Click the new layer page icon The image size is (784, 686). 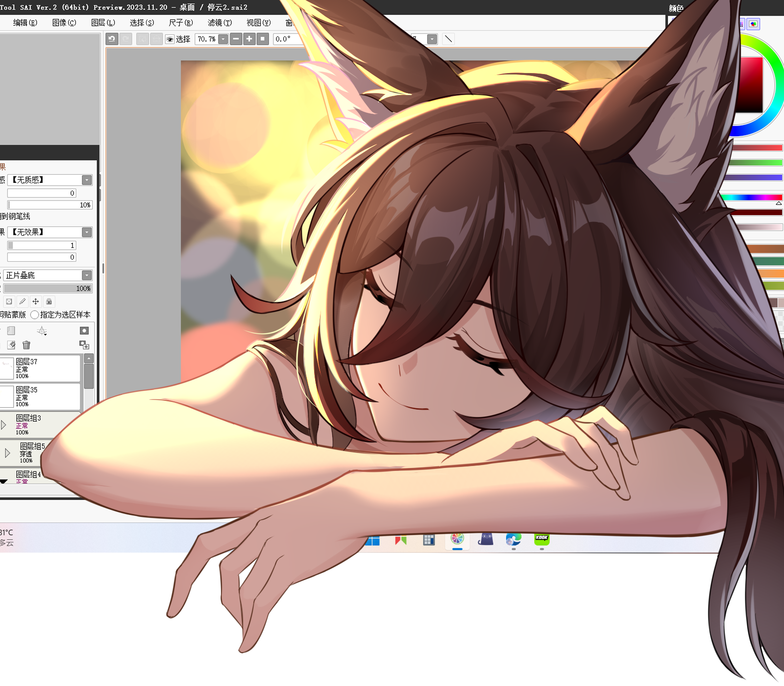point(11,331)
